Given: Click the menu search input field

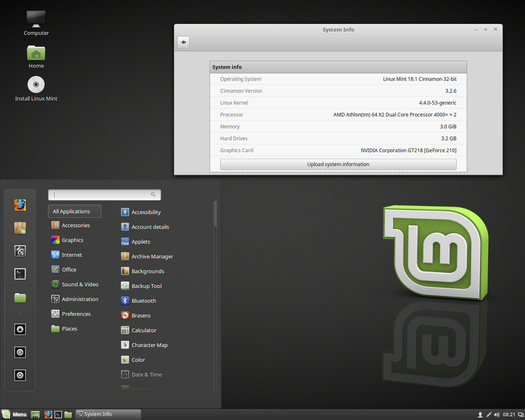Looking at the screenshot, I should coord(105,194).
